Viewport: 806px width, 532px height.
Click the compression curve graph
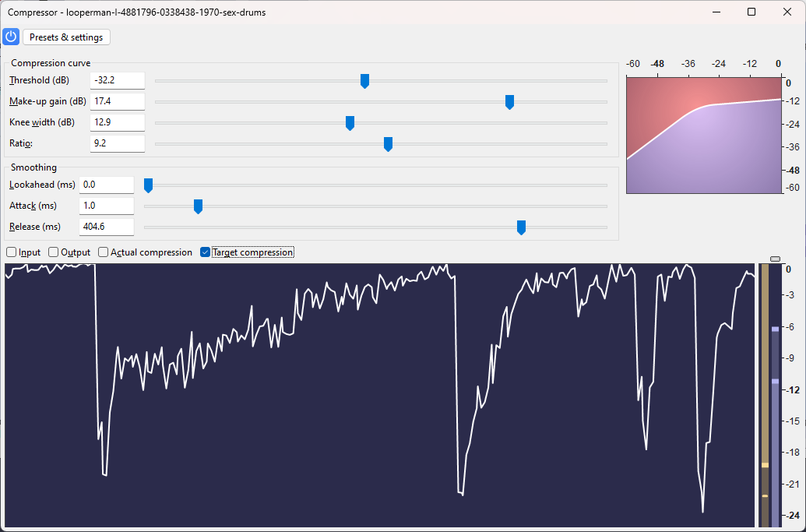coord(703,134)
